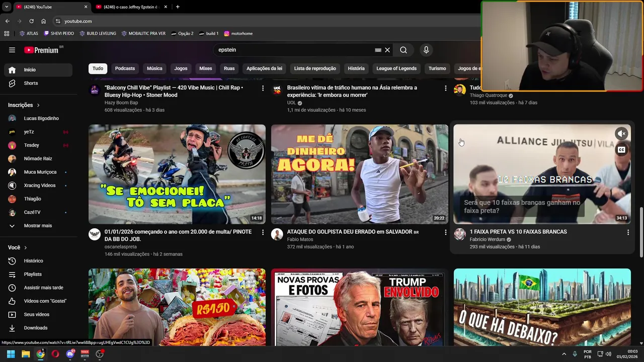Toggle captions CC on preview video
The width and height of the screenshot is (644, 362).
[622, 150]
